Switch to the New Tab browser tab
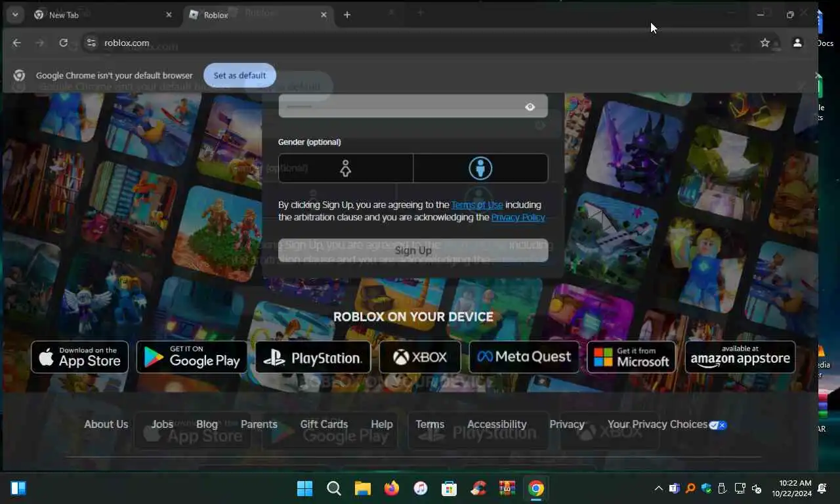The width and height of the screenshot is (840, 504). (x=98, y=14)
